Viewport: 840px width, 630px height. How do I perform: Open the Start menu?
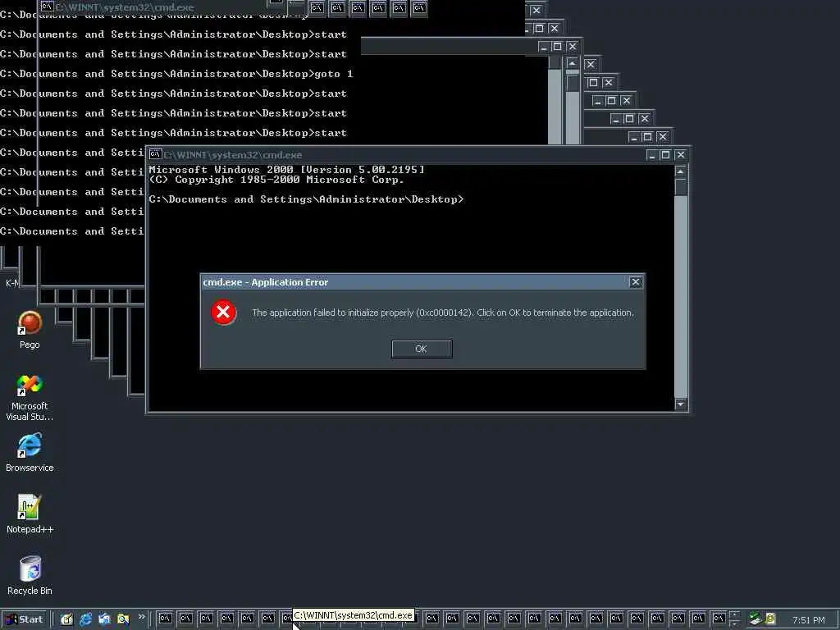25,619
